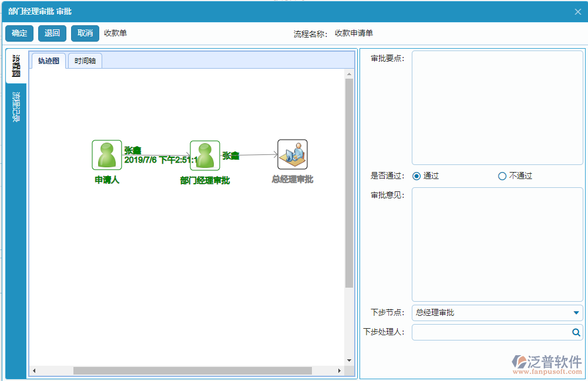588x381 pixels.
Task: Select the 流程图 sidebar tab
Action: [x=15, y=66]
